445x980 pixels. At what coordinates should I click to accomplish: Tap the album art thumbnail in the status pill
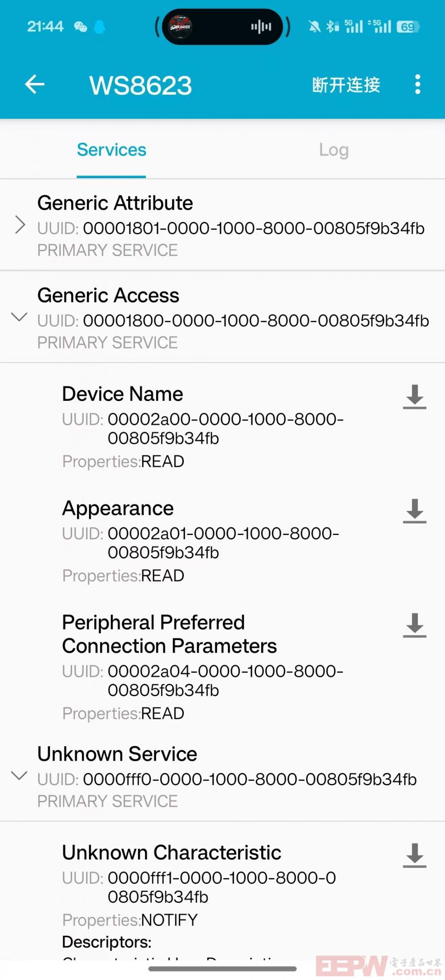coord(180,27)
